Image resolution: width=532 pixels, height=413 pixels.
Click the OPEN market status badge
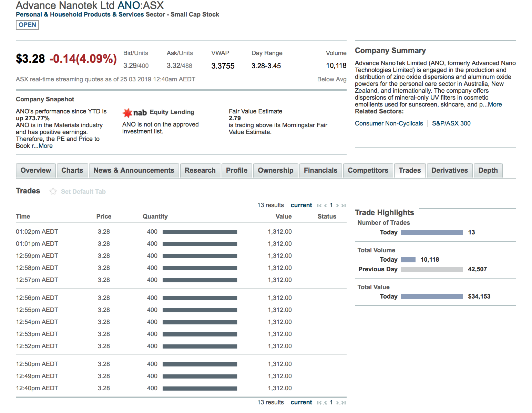pos(27,25)
